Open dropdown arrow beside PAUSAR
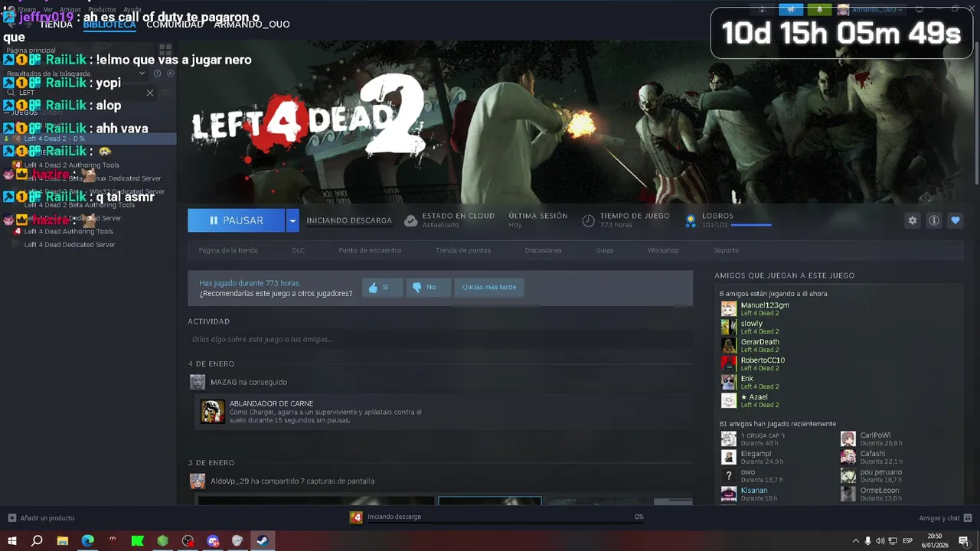The image size is (980, 551). click(x=292, y=220)
